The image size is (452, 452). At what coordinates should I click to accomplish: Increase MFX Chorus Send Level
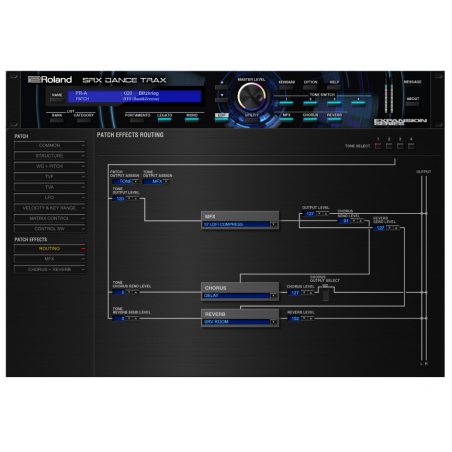360,221
